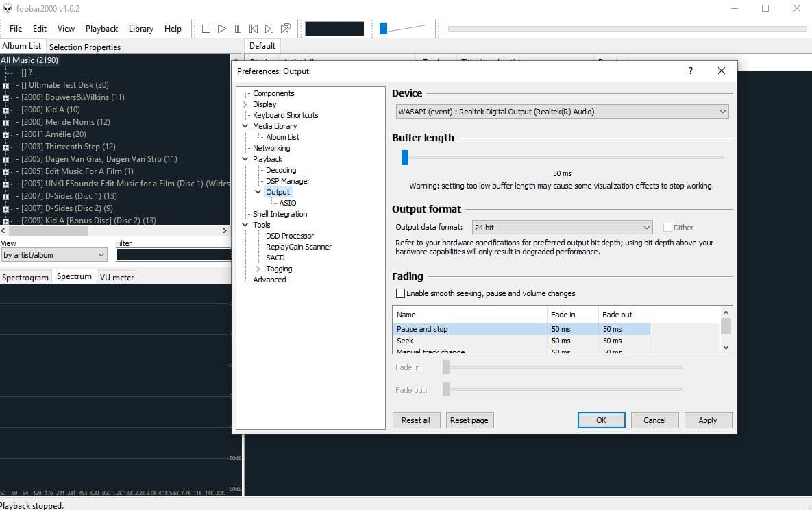
Task: Open the Output data format dropdown
Action: (x=562, y=227)
